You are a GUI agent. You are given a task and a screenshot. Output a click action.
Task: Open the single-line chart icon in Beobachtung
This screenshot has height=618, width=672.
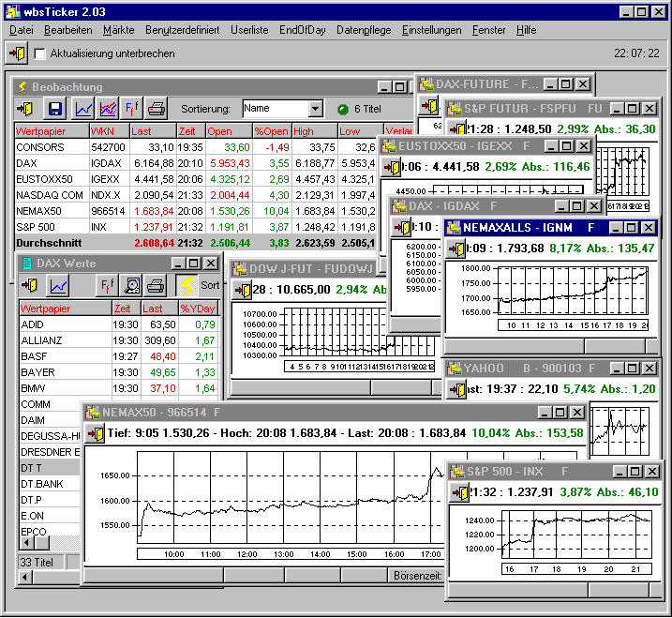coord(84,109)
